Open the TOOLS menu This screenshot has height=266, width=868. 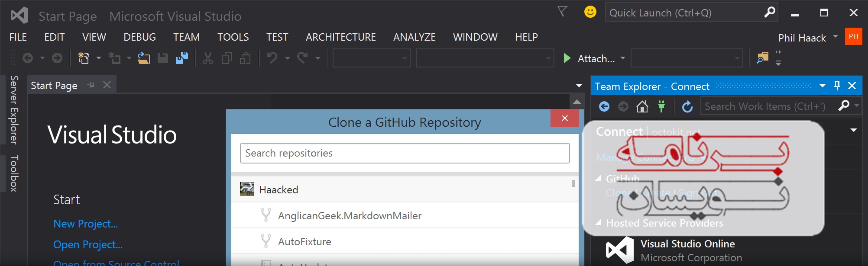(233, 37)
